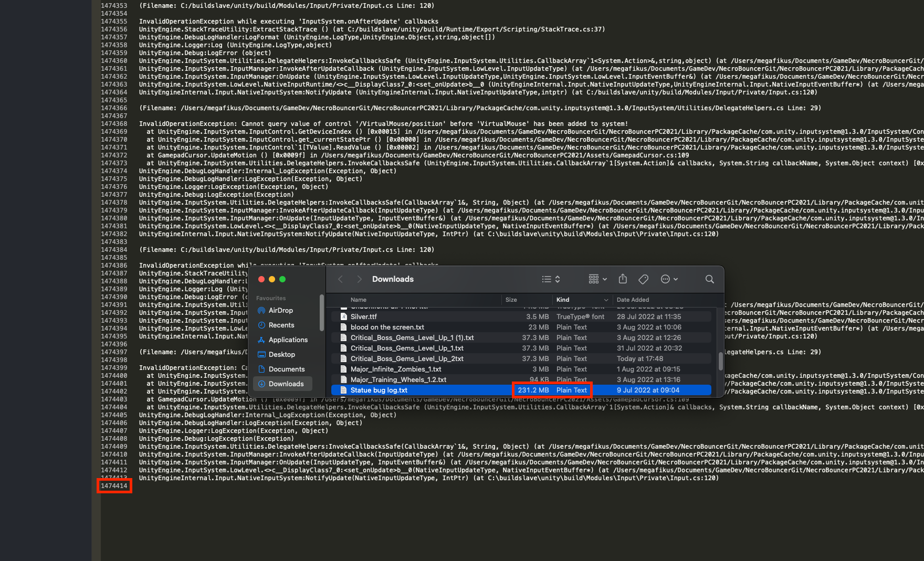Select file blood on the screen.txt
924x561 pixels.
pos(521,327)
